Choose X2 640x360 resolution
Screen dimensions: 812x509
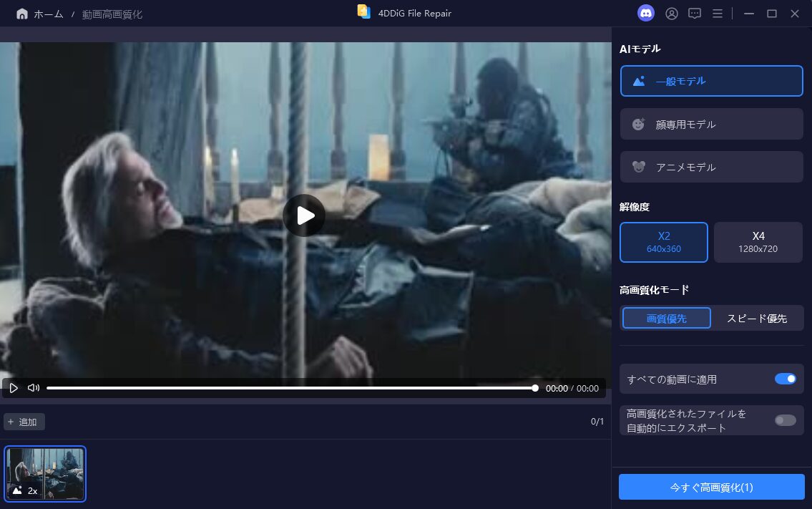(x=664, y=242)
